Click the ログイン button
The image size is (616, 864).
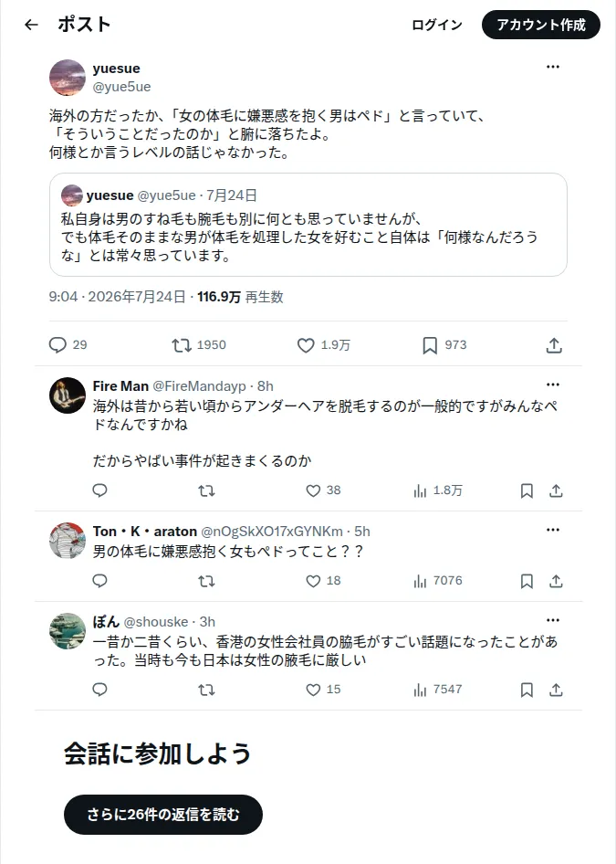tap(437, 25)
